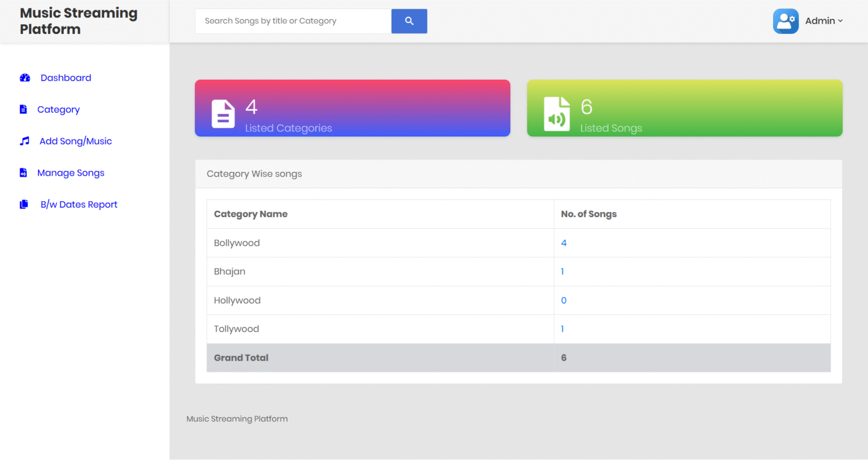Click the document icon on Listed Categories card
The image size is (868, 460).
click(223, 114)
